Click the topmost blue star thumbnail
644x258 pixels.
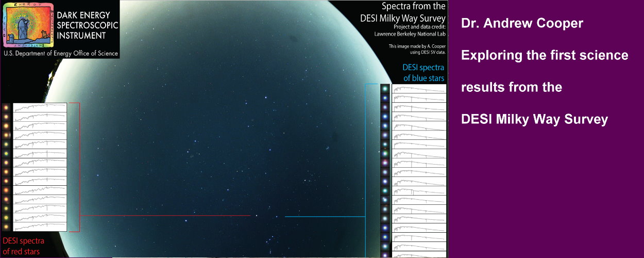pyautogui.click(x=385, y=89)
